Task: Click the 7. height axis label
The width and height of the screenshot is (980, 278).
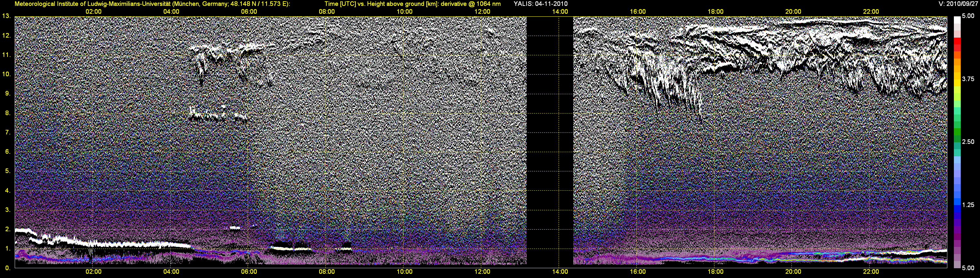Action: pyautogui.click(x=8, y=132)
